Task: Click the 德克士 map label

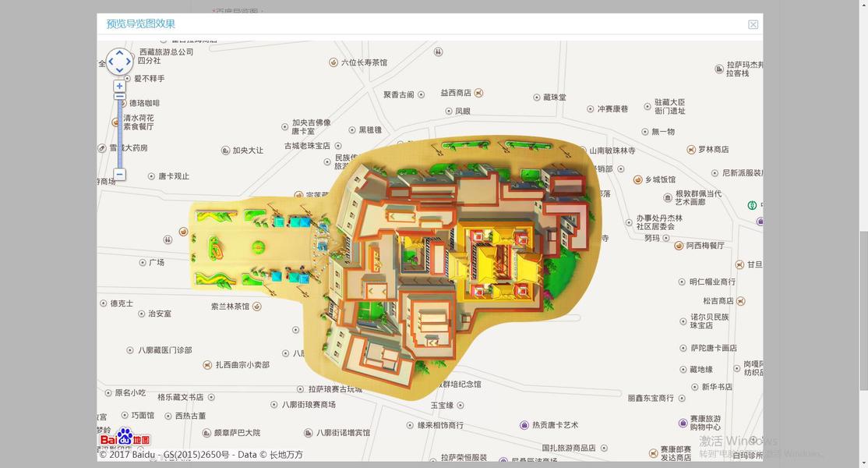Action: 122,303
